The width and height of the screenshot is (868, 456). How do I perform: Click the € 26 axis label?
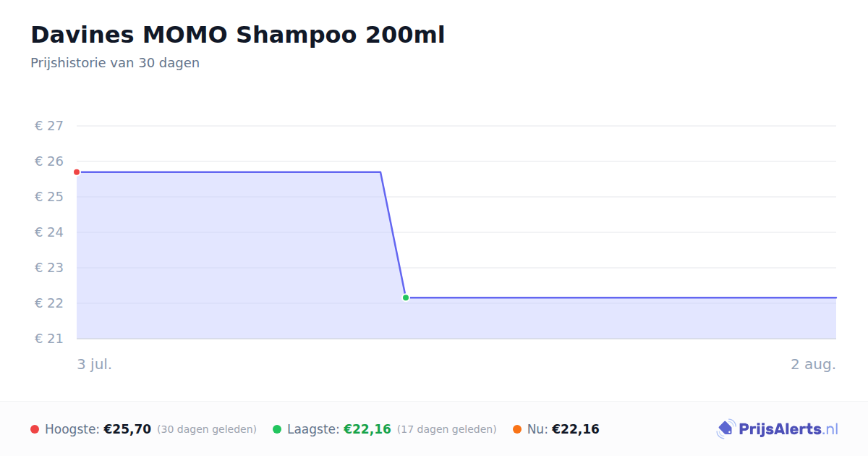[x=49, y=161]
